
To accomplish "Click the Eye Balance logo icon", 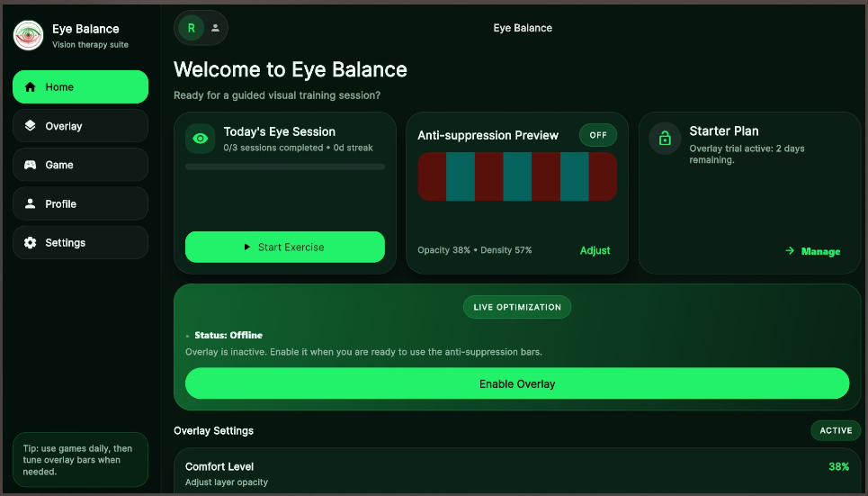I will pos(28,35).
